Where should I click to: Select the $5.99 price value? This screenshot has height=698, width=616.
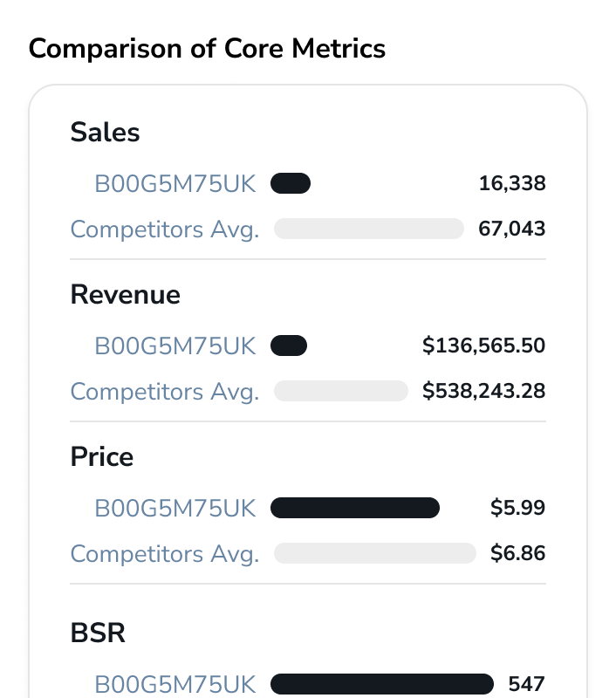[517, 508]
